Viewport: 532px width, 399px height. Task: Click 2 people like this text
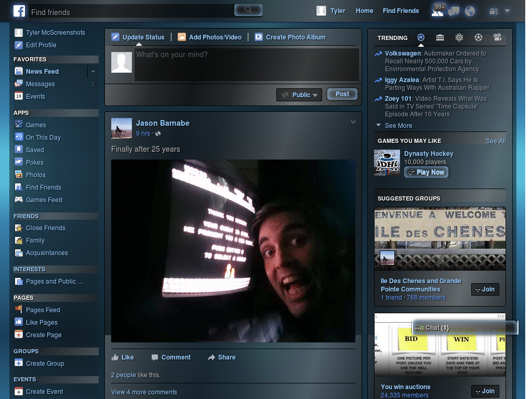click(136, 375)
